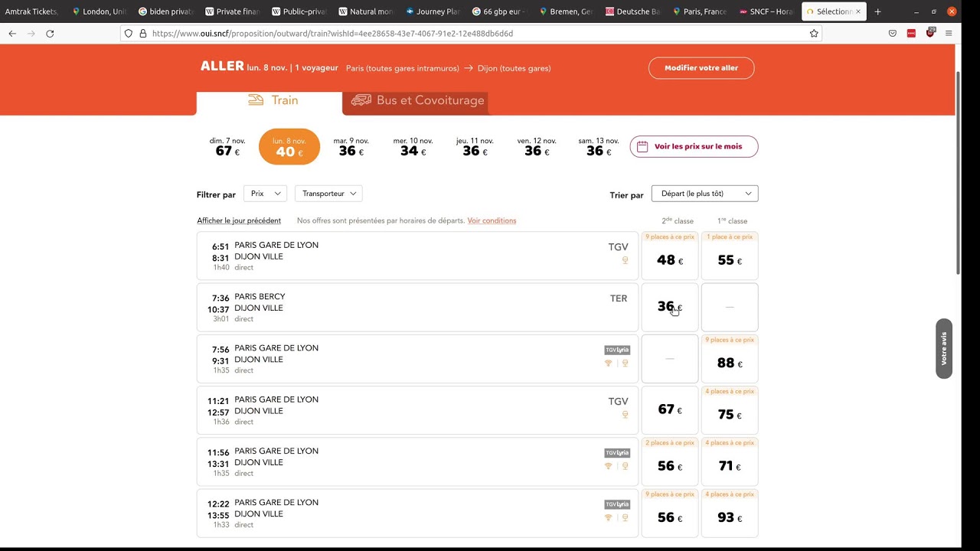The height and width of the screenshot is (551, 980).
Task: Click the bar icon on the 6:51 train
Action: coord(625,260)
